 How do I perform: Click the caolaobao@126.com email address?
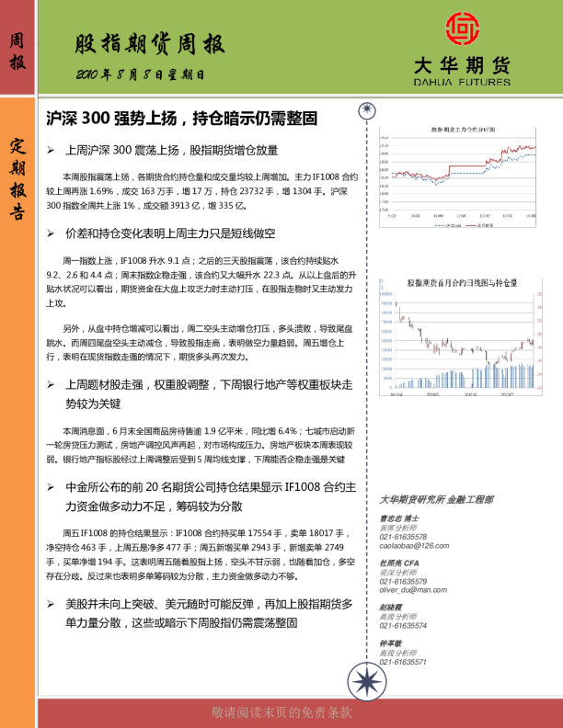414,545
